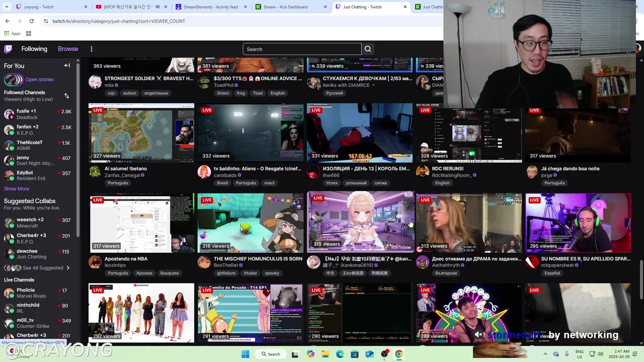
Task: Open the tab search dropdown arrow
Action: [7, 7]
